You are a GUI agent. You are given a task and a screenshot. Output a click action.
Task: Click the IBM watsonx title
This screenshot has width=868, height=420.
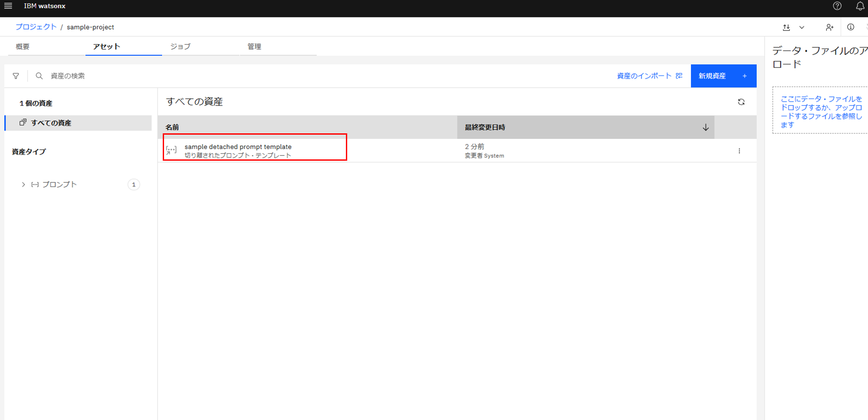(x=45, y=6)
